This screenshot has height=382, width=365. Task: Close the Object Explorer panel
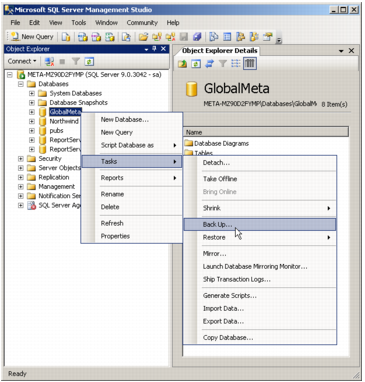click(163, 49)
